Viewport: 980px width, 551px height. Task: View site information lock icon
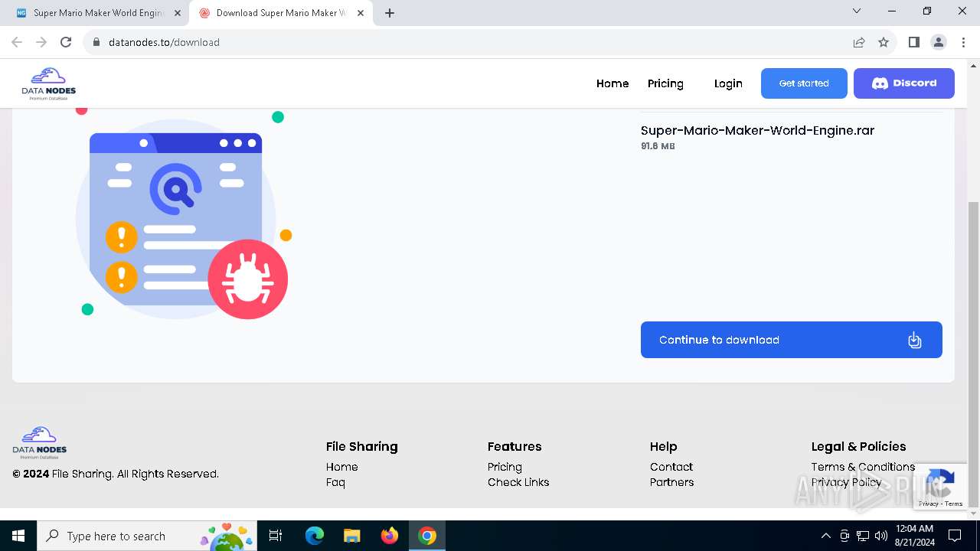click(x=96, y=42)
